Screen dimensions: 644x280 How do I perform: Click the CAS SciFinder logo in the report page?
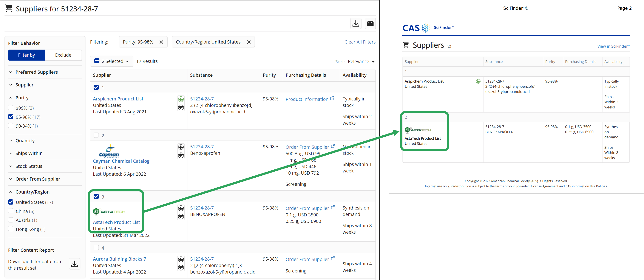click(x=428, y=28)
